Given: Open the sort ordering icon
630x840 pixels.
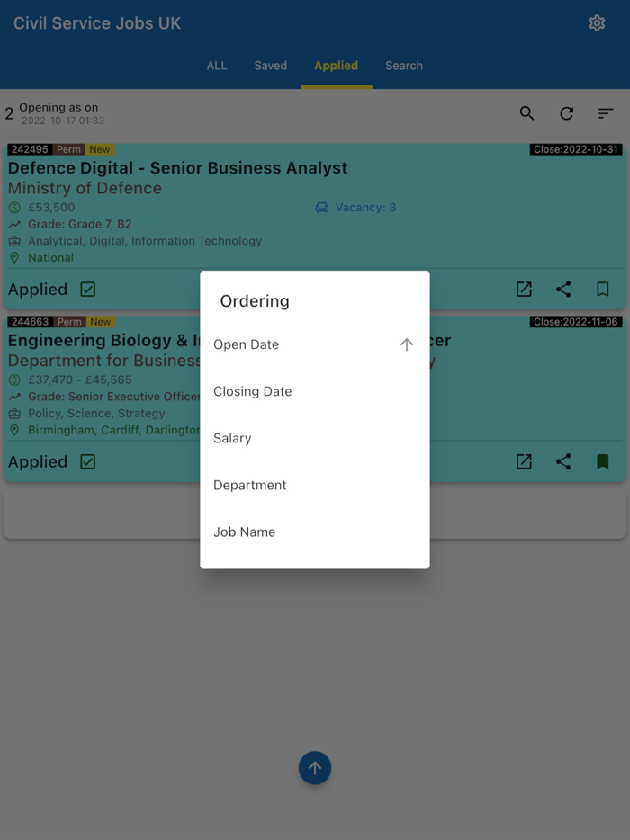Looking at the screenshot, I should pyautogui.click(x=606, y=113).
